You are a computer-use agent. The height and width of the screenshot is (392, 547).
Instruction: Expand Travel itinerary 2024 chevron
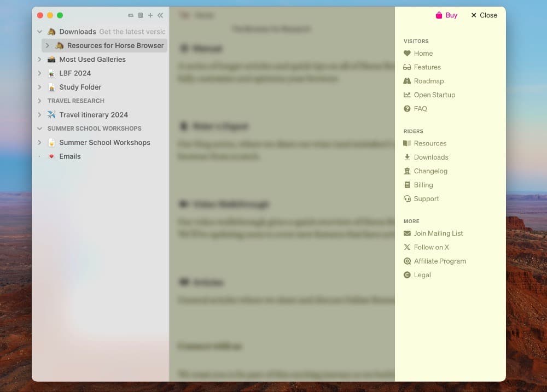[39, 115]
